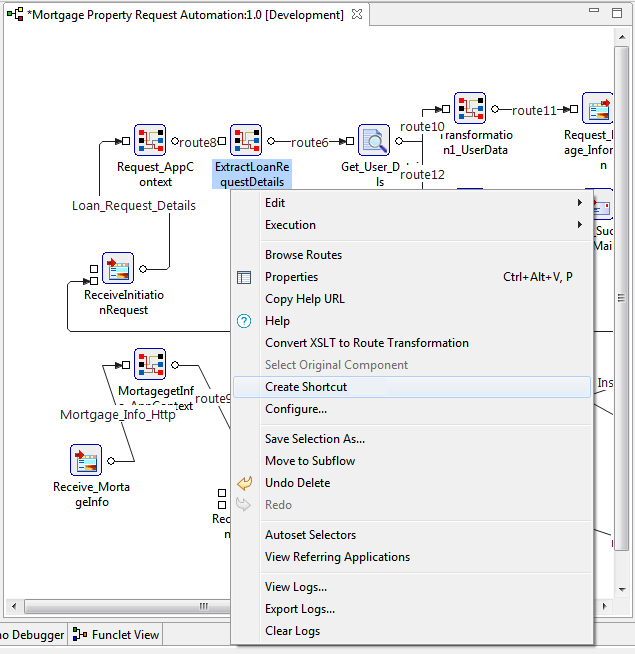Close the Mortgage Property Request Automation tab
635x654 pixels.
(x=357, y=14)
